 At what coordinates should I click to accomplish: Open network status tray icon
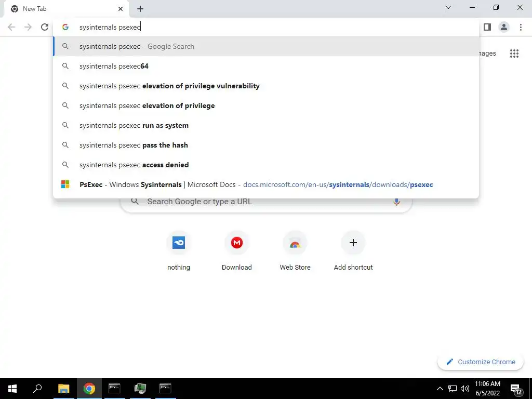tap(453, 389)
